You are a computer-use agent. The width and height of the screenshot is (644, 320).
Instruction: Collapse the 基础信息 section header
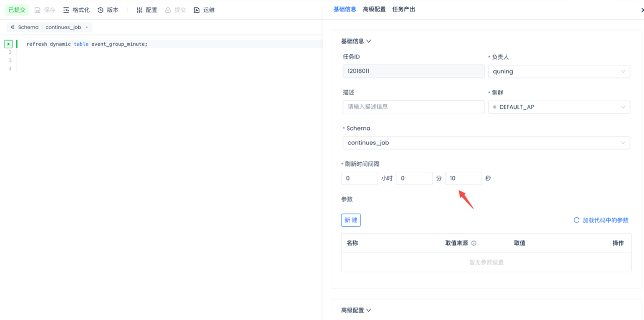click(x=356, y=41)
